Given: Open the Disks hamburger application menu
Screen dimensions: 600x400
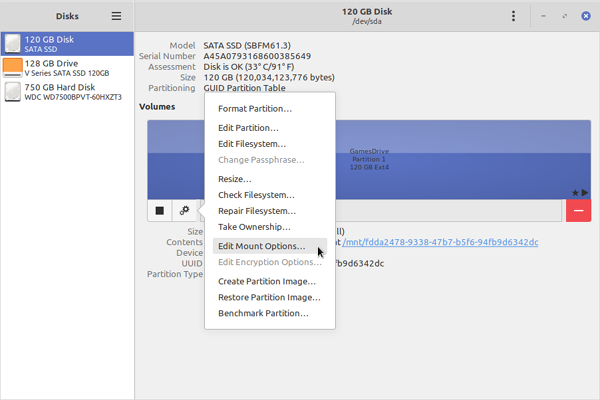Looking at the screenshot, I should pyautogui.click(x=116, y=16).
